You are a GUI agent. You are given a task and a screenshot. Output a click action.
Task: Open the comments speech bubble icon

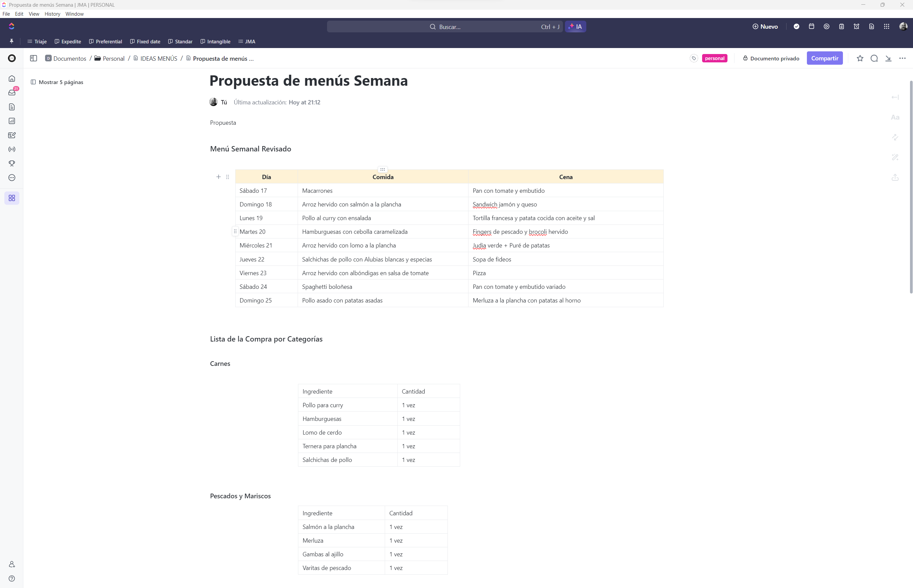(x=874, y=58)
